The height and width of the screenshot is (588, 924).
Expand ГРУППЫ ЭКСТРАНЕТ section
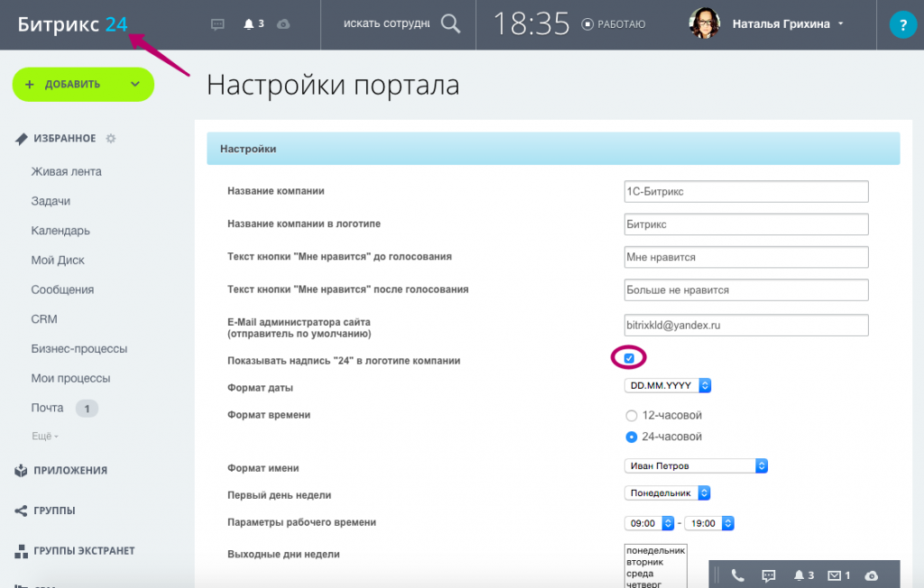84,550
